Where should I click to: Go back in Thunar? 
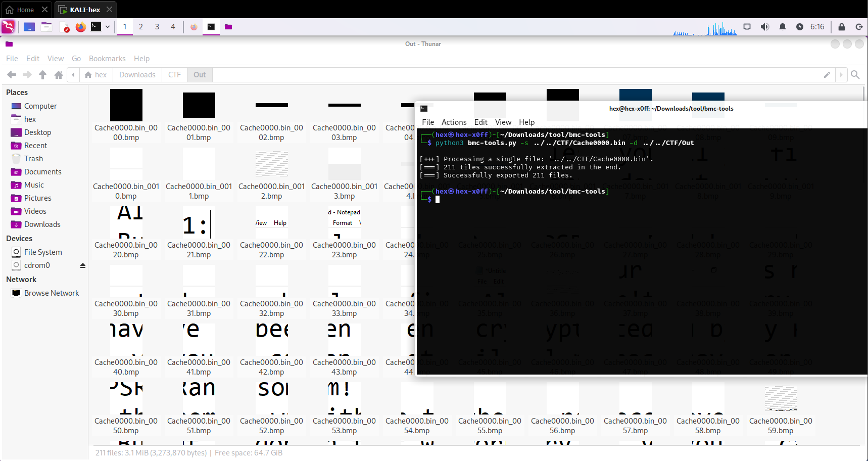tap(12, 75)
